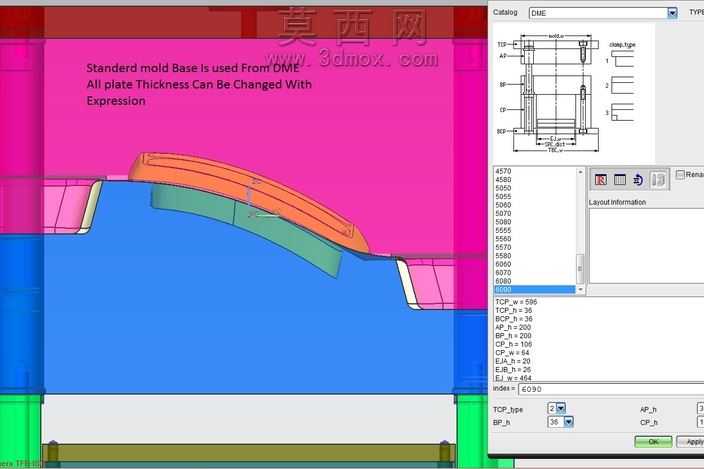
Task: Click the BCP_h = 36 expression line
Action: [x=514, y=319]
